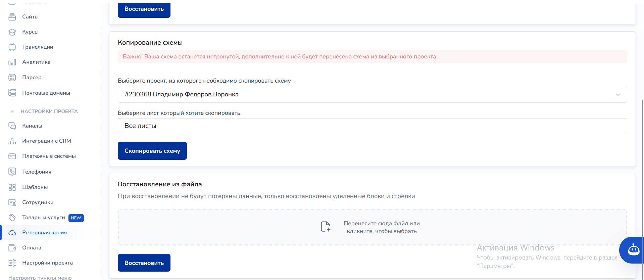Click the Сайты sidebar icon
Image resolution: width=644 pixels, height=280 pixels.
(x=12, y=17)
